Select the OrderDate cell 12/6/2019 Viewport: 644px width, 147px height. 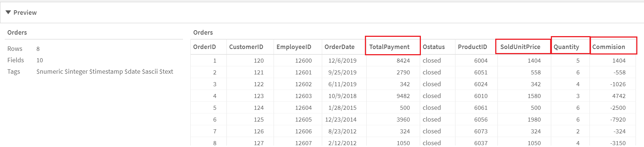(x=342, y=60)
